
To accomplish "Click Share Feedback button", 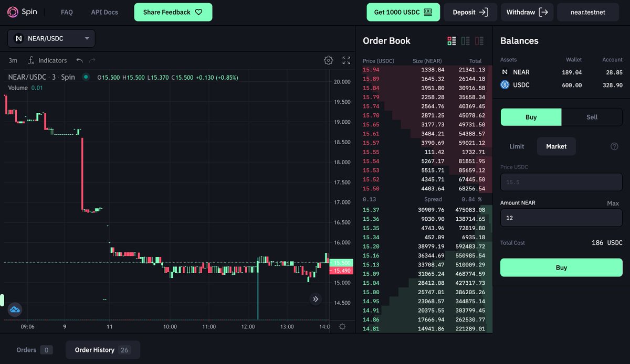I will point(173,12).
